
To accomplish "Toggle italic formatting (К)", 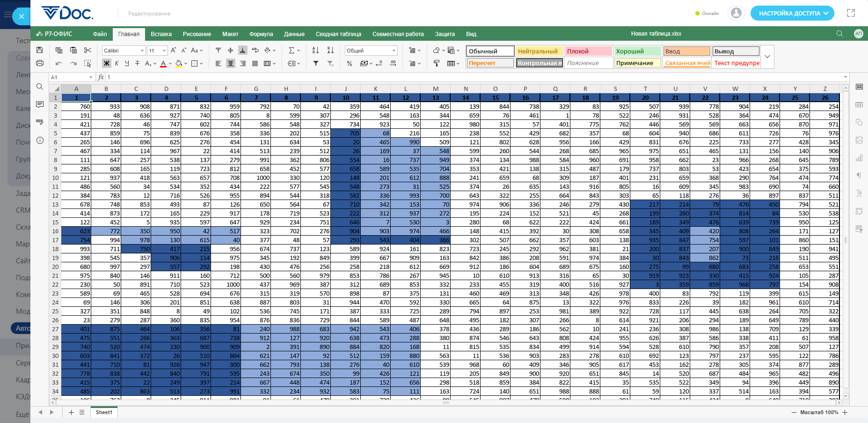I will [117, 63].
